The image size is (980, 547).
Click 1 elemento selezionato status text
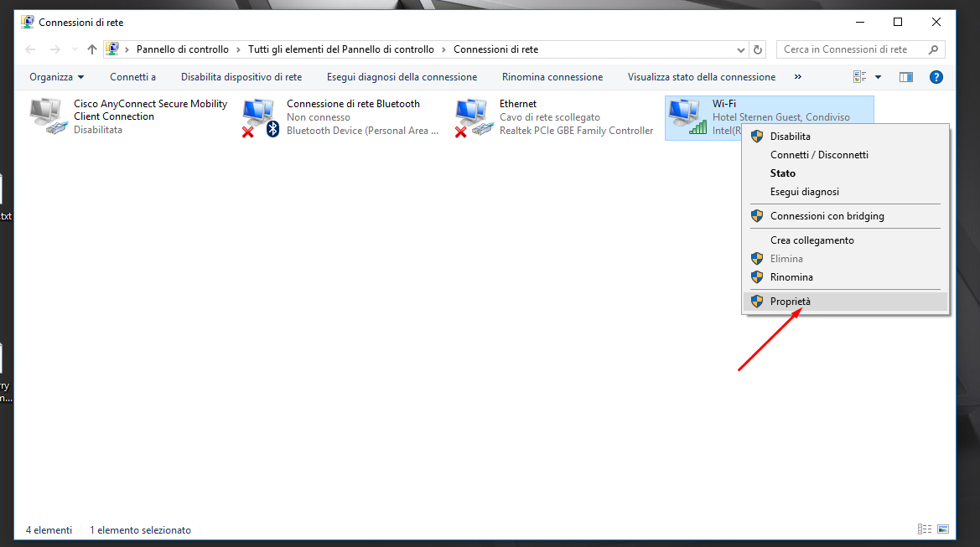click(x=141, y=530)
